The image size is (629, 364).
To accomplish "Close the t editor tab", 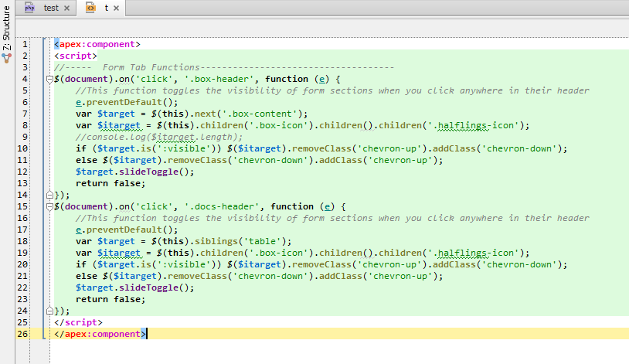I will [117, 8].
